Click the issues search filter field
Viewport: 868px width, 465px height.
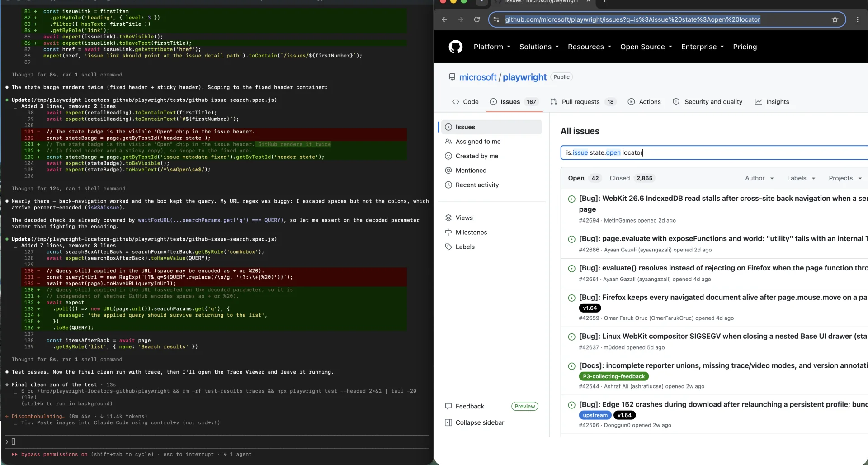pos(714,152)
